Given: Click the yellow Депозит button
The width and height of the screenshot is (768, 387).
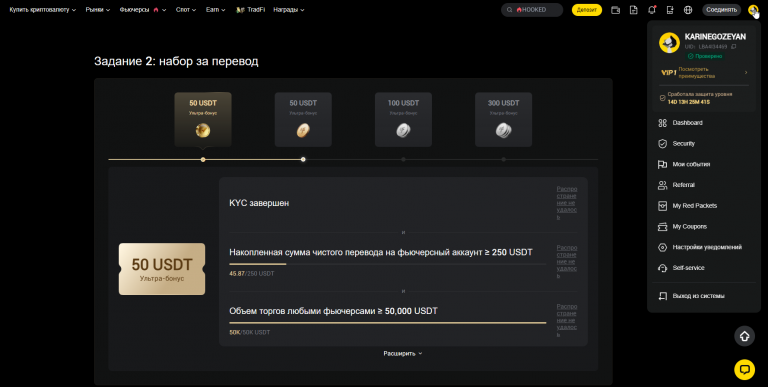Looking at the screenshot, I should click(587, 10).
